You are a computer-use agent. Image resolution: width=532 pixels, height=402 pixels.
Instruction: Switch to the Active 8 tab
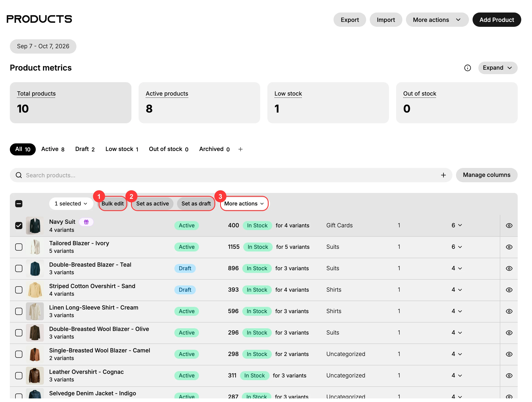coord(53,149)
